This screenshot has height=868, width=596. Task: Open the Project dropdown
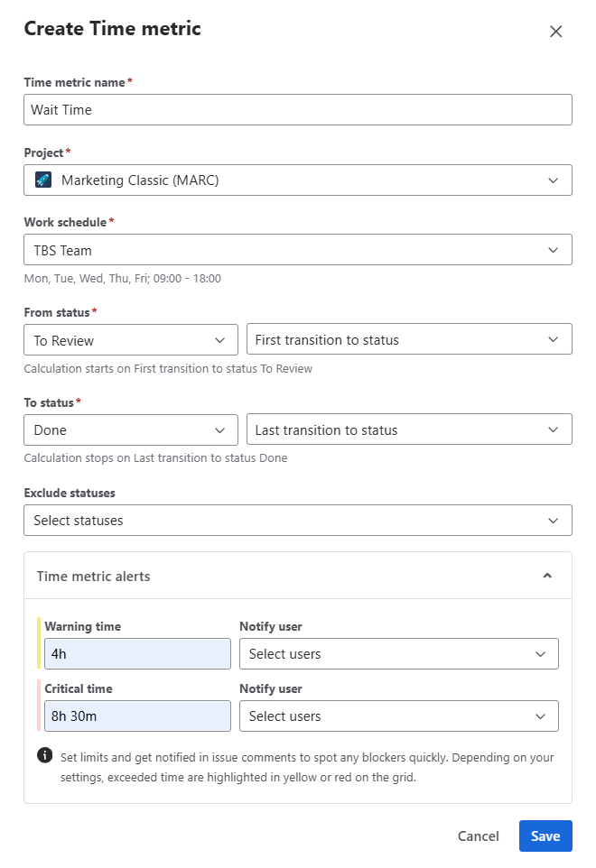297,180
